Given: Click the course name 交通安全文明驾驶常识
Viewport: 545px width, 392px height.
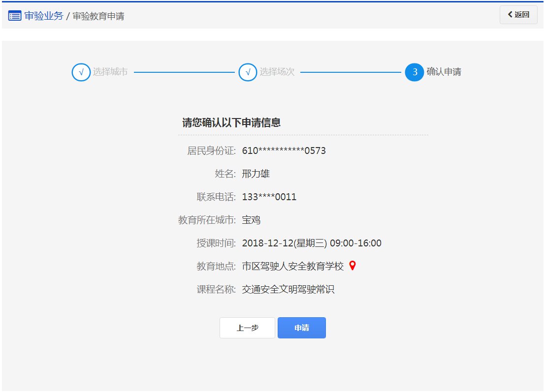Looking at the screenshot, I should click(289, 290).
